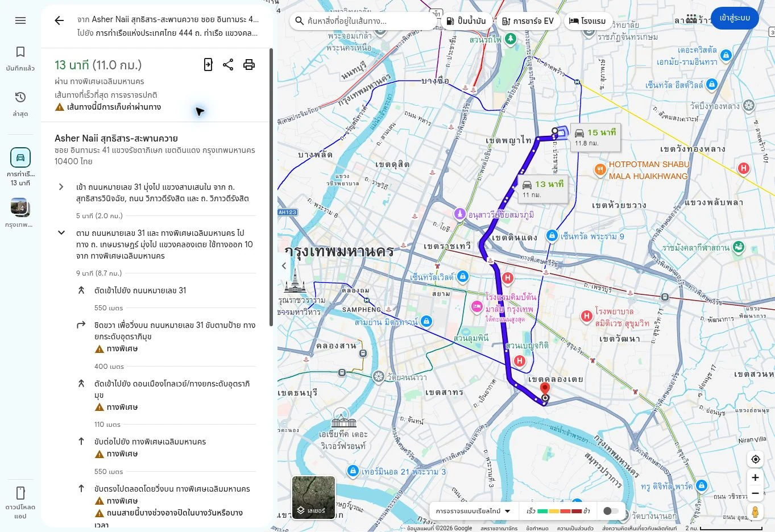
Task: Click the เซ็นทรัล พระราม 9 shopping marker
Action: tap(552, 236)
